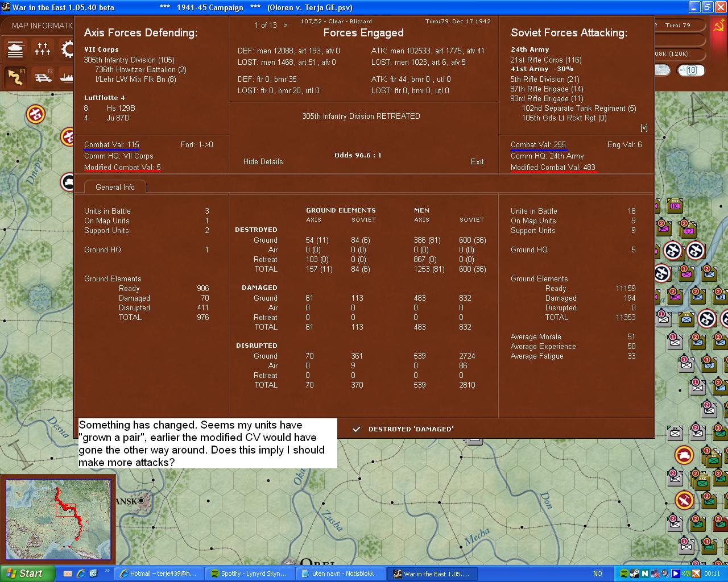Click the Axis Modified Combat Val: 5
Viewport: 728px width, 582px height.
coord(122,167)
